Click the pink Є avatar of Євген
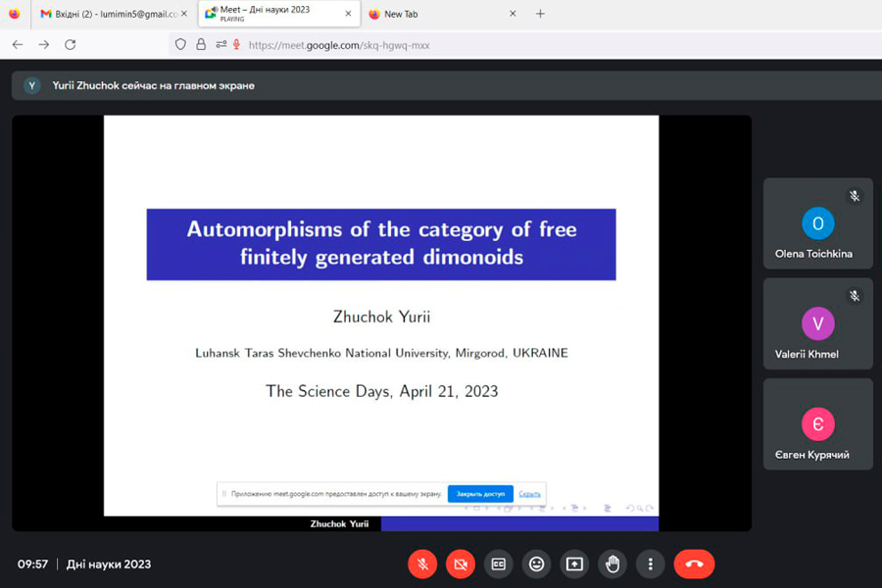Screen dimensions: 882x588 tap(818, 423)
